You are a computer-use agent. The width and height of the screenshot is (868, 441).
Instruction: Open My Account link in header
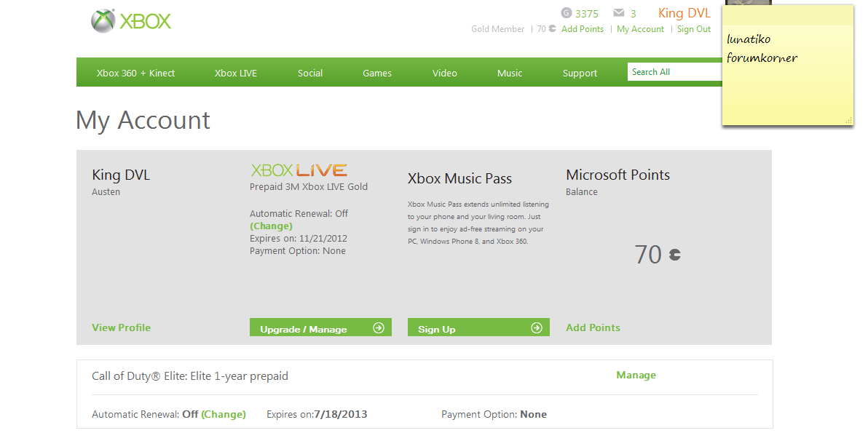(641, 29)
